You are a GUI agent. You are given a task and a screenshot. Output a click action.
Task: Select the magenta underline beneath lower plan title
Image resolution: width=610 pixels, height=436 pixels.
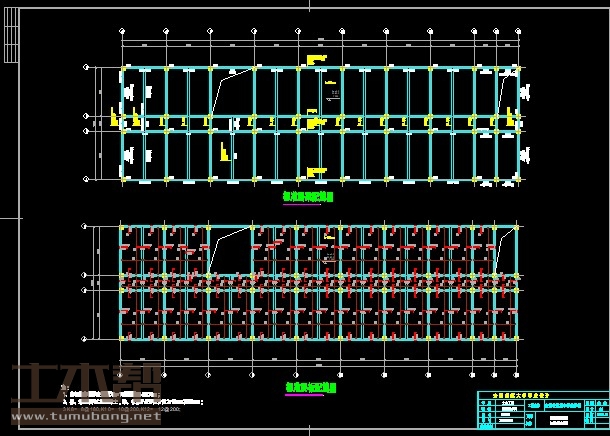click(x=305, y=394)
